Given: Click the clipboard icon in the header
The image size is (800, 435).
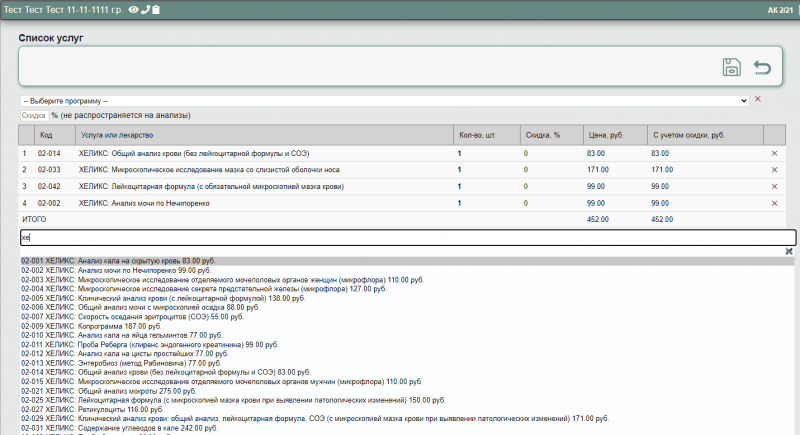Looking at the screenshot, I should pos(157,9).
